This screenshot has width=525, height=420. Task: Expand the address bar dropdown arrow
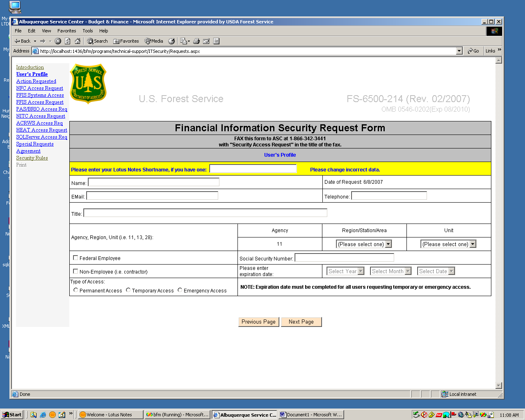[459, 51]
